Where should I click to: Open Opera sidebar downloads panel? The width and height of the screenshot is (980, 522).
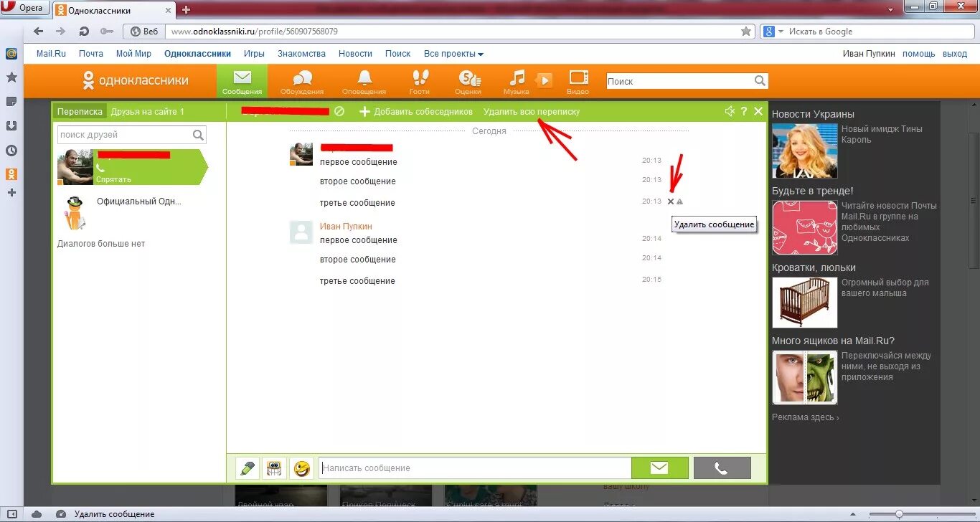coord(11,126)
